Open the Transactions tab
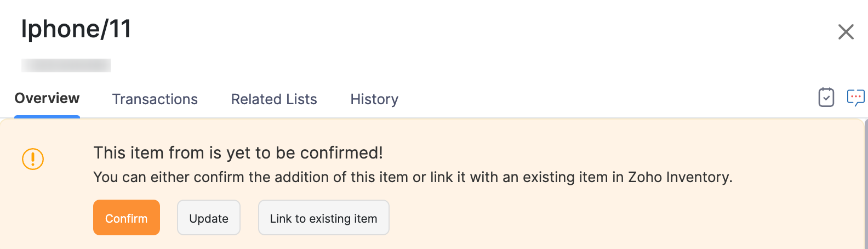868x249 pixels. click(x=155, y=99)
